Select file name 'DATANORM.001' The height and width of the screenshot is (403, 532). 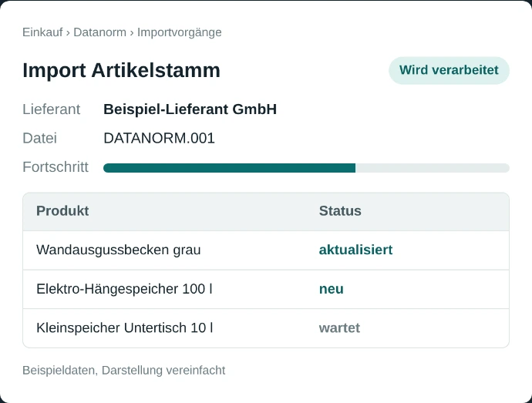159,138
